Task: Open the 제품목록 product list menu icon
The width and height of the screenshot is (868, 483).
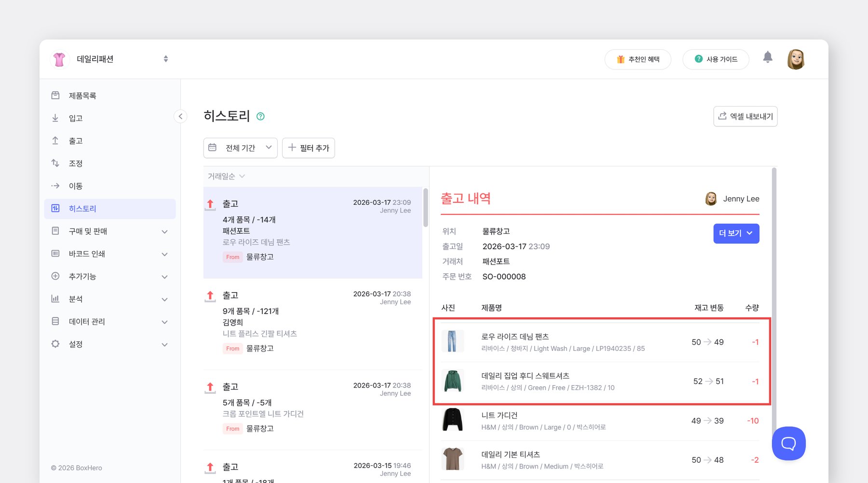Action: pos(55,95)
